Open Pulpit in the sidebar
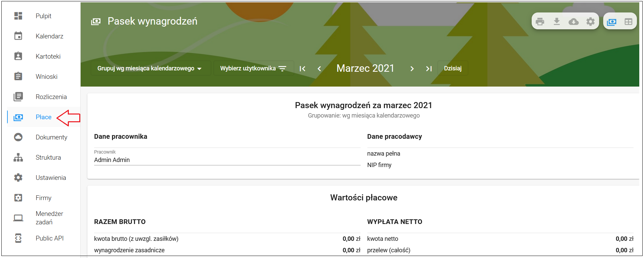The width and height of the screenshot is (644, 258). 44,16
